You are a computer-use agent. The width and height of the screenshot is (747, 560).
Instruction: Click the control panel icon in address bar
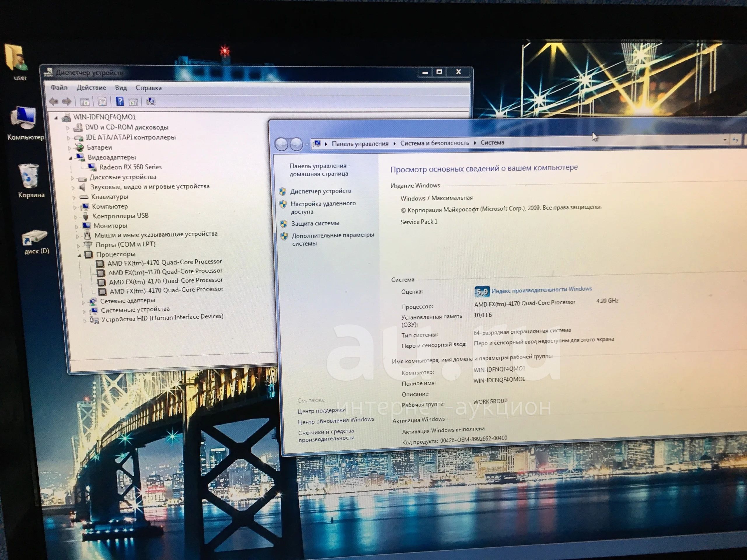(317, 144)
